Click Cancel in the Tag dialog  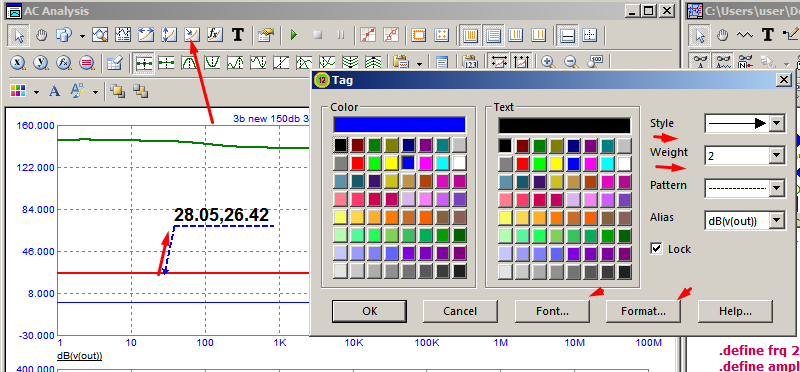[460, 311]
